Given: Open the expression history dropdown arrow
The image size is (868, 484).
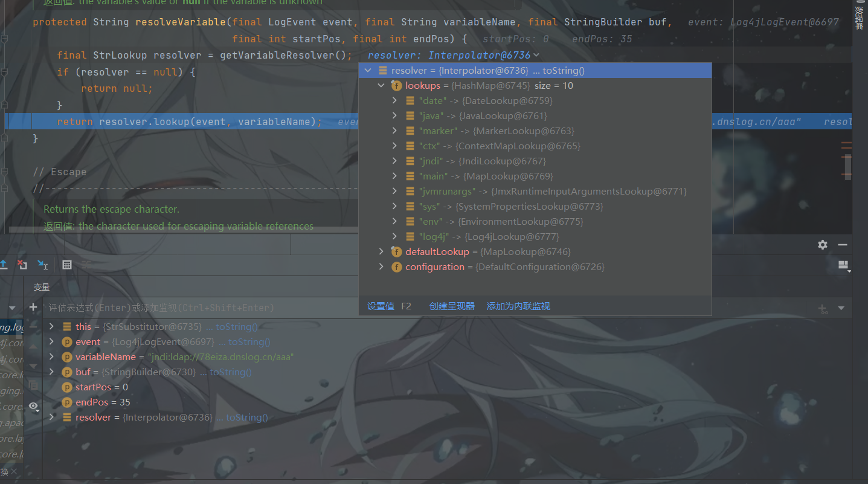Looking at the screenshot, I should coord(841,308).
